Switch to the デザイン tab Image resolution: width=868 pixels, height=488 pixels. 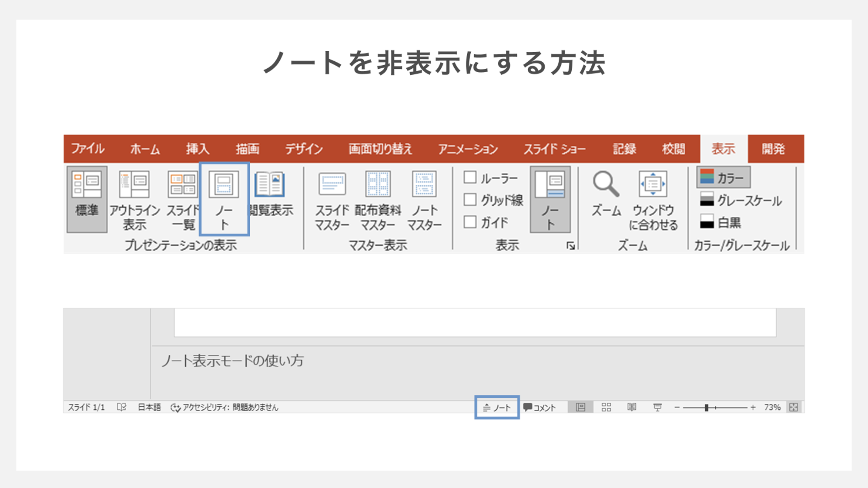[304, 149]
